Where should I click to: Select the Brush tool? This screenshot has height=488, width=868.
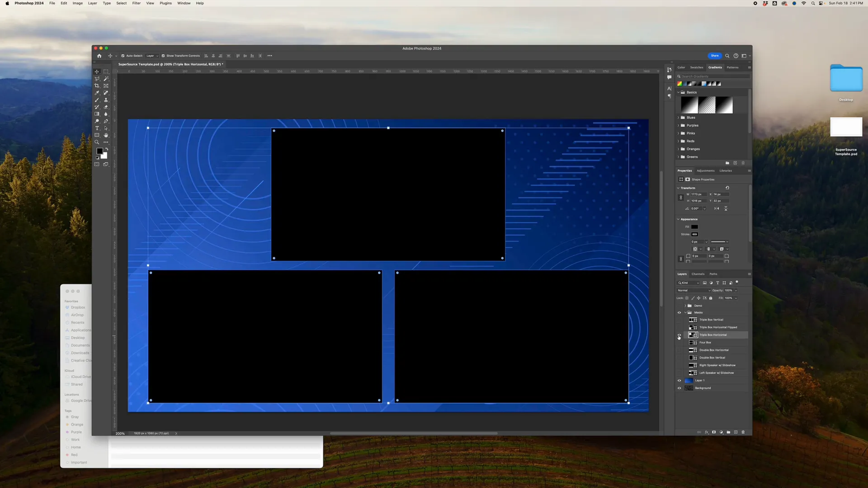tap(97, 100)
